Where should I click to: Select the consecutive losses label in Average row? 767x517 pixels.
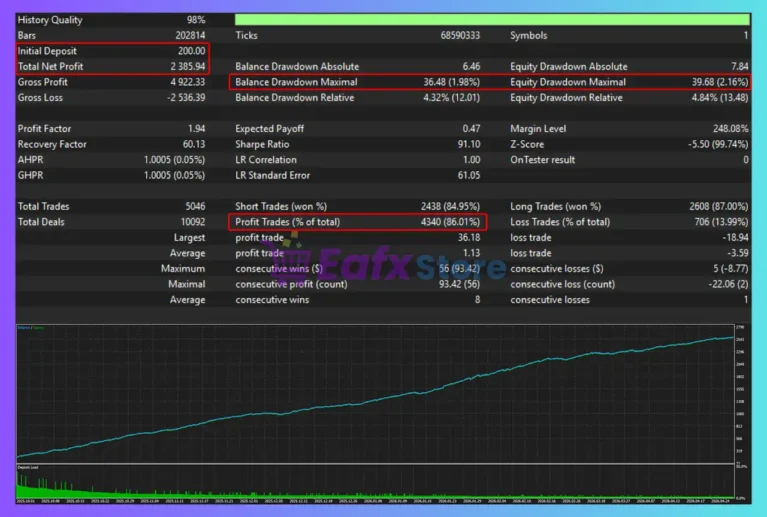pos(550,300)
